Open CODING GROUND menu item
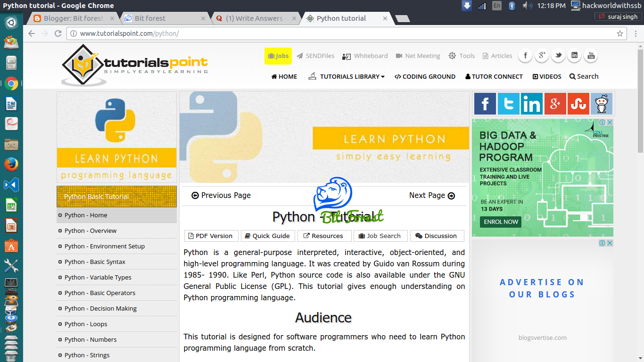Viewport: 644px width, 362px height. 425,76
